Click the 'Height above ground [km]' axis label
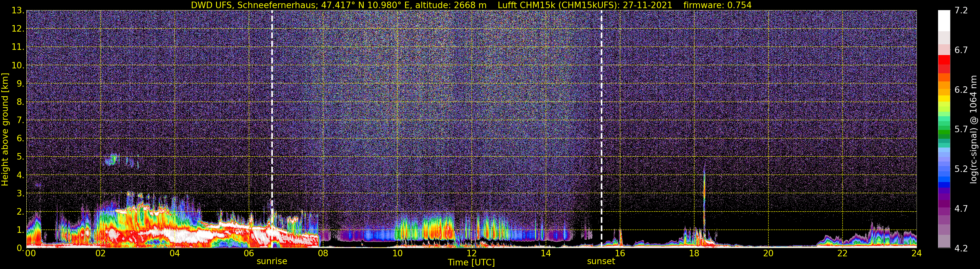Screen dimensions: 980x269 5,130
